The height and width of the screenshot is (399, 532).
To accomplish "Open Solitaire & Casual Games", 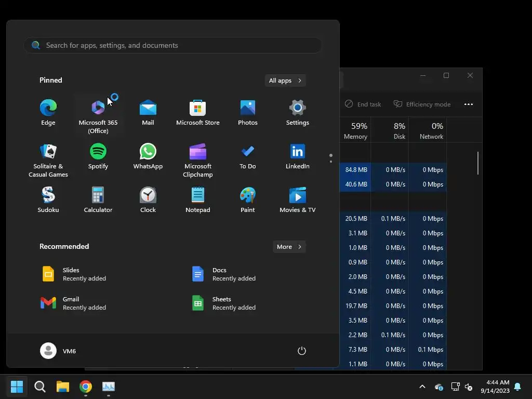I will click(x=48, y=160).
